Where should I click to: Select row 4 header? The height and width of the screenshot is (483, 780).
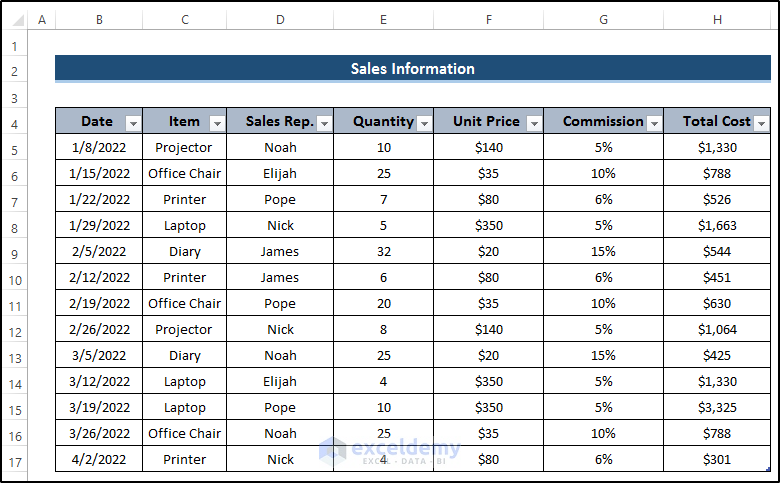click(x=14, y=124)
